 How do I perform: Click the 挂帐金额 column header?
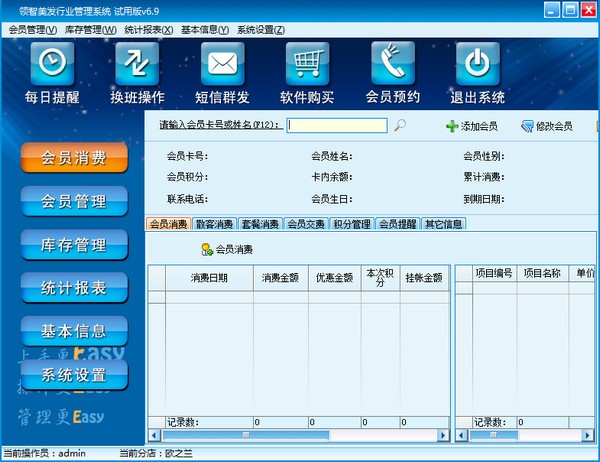424,278
